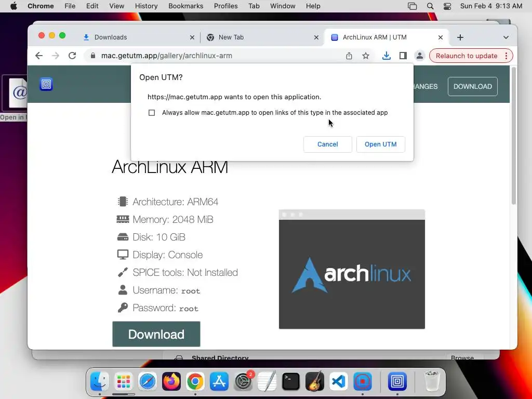Open Chrome downloads icon
The image size is (532, 399).
coord(386,56)
